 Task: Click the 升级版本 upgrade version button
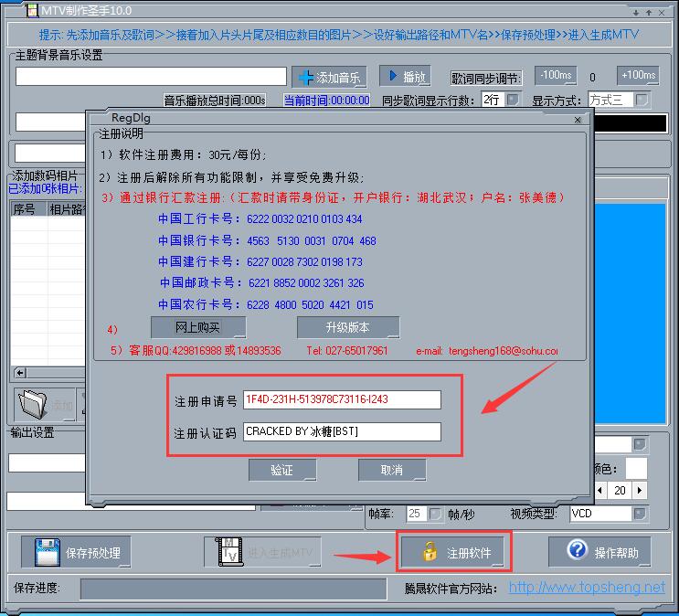(348, 327)
